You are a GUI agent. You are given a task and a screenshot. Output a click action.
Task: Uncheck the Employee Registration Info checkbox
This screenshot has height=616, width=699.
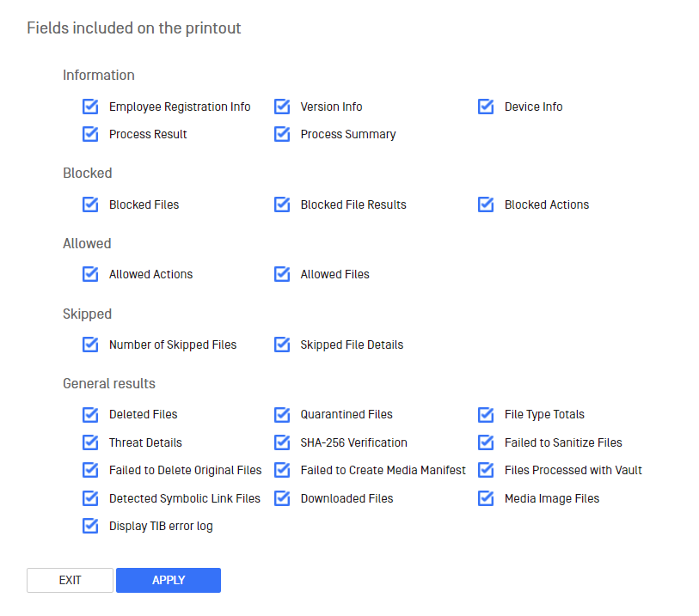(90, 107)
